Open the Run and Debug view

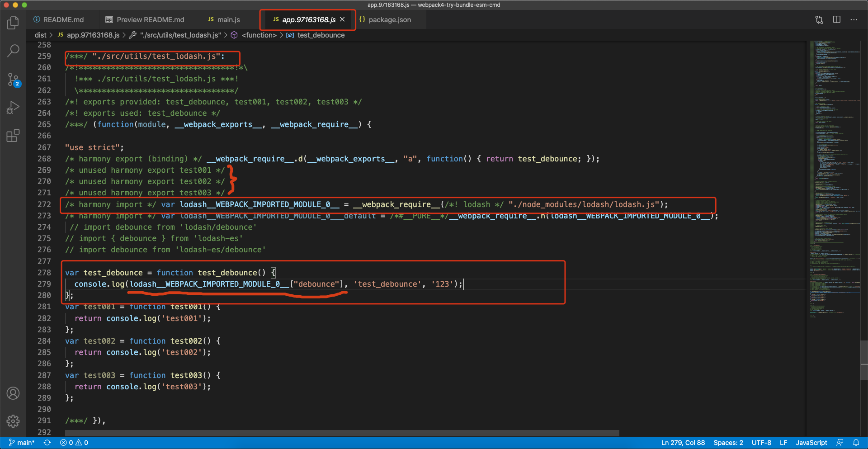tap(13, 108)
